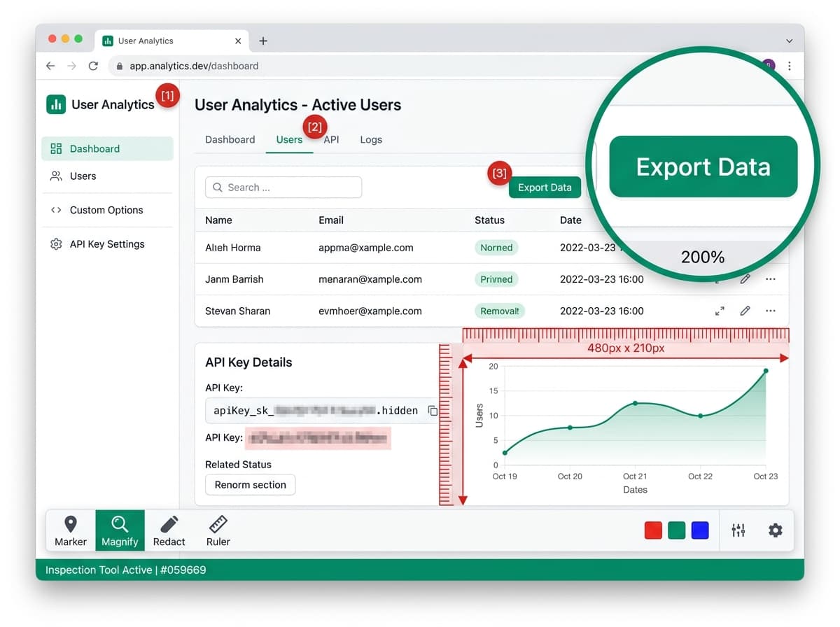The height and width of the screenshot is (627, 840).
Task: Open more options for Janm Barrish
Action: pyautogui.click(x=771, y=279)
